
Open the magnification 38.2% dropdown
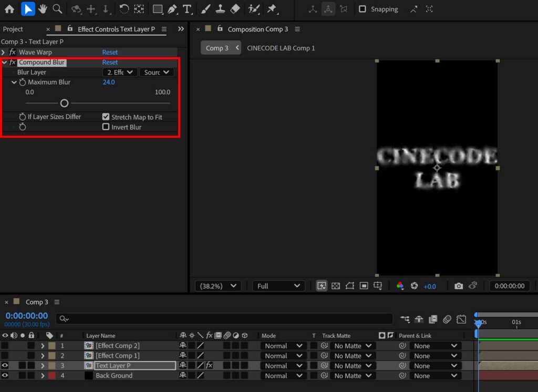point(218,286)
